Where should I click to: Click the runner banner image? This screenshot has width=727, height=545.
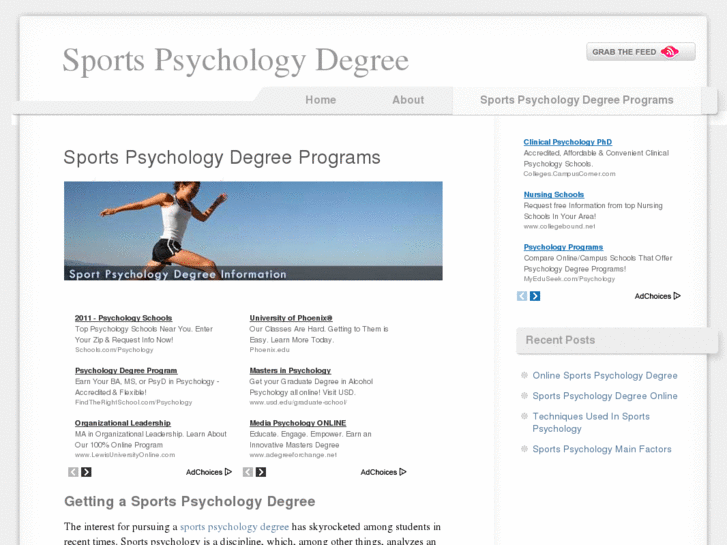tap(253, 231)
